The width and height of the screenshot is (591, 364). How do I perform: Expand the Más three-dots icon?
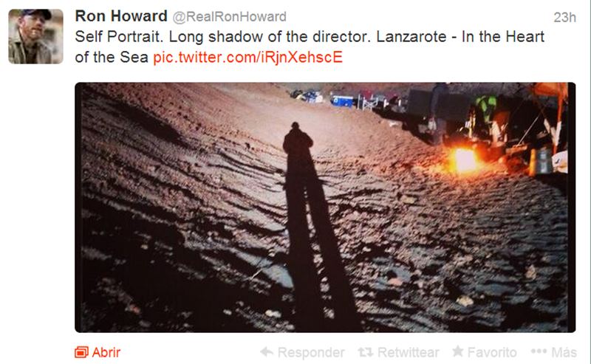(539, 351)
